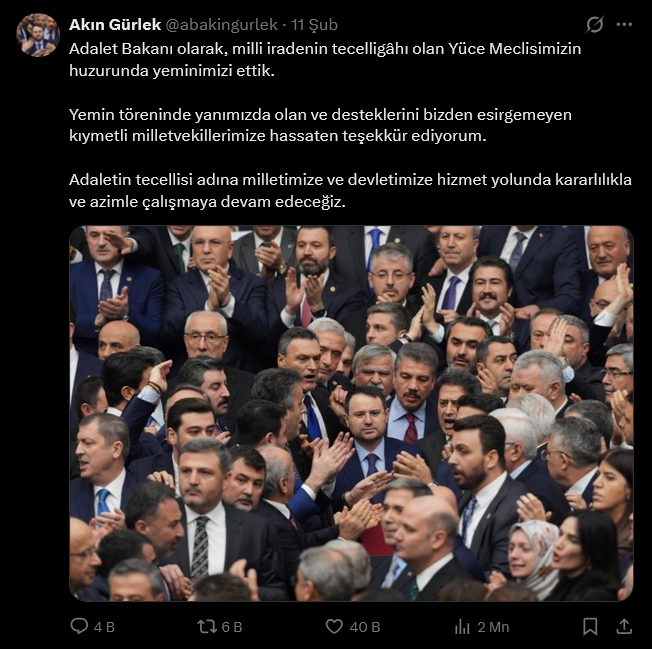Click the 2 Mn views count

(x=493, y=627)
